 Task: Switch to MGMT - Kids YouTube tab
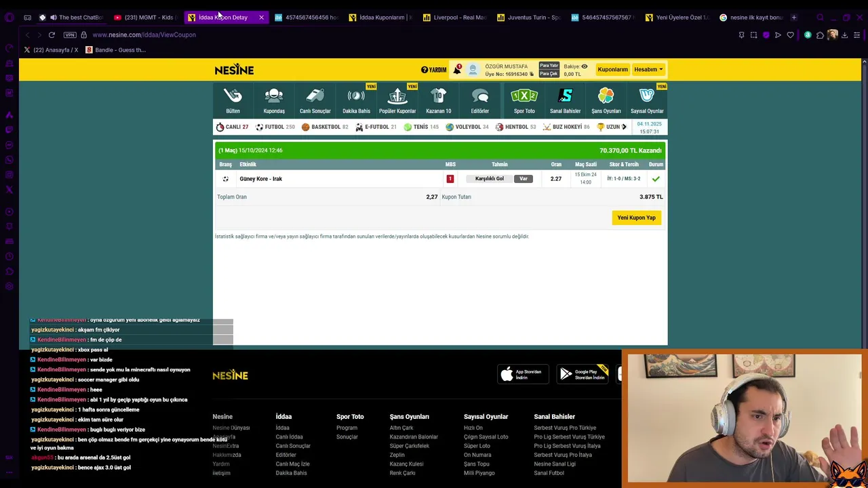(x=144, y=17)
